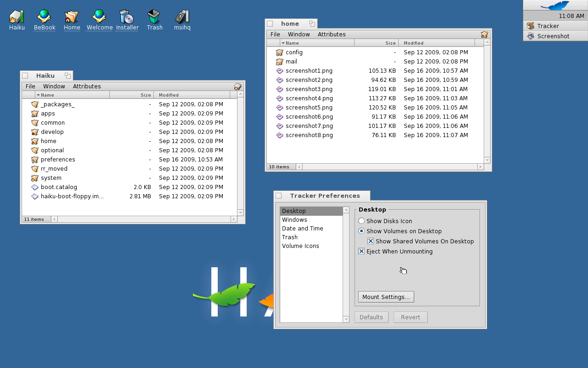Click the Deskbar clock showing 11:08 AM
The height and width of the screenshot is (368, 588).
coord(571,16)
